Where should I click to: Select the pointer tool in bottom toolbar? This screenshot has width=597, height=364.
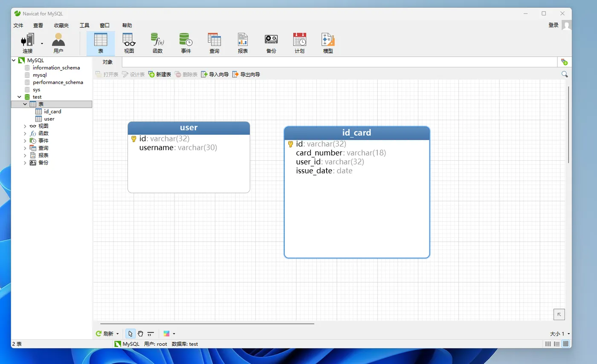[x=130, y=334]
